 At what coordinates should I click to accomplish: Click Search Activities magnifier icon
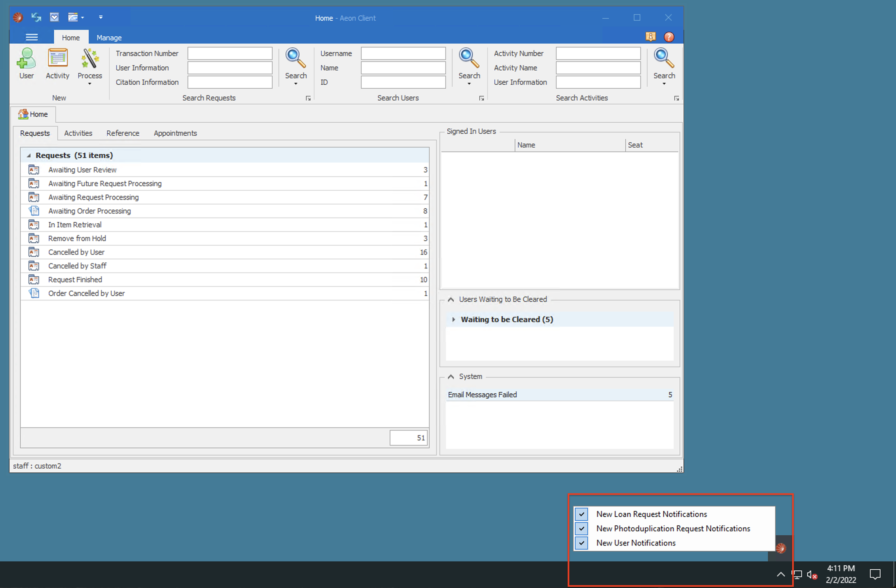(x=664, y=58)
